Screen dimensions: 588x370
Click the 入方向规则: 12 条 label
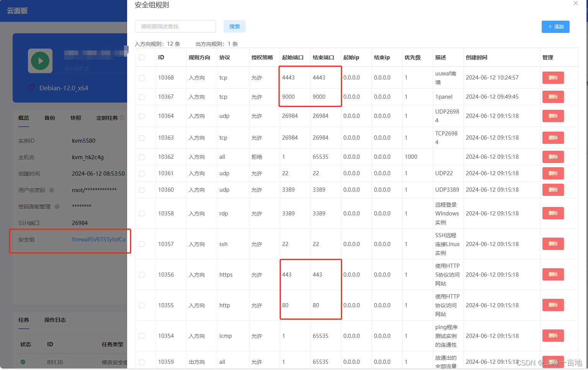click(x=157, y=44)
